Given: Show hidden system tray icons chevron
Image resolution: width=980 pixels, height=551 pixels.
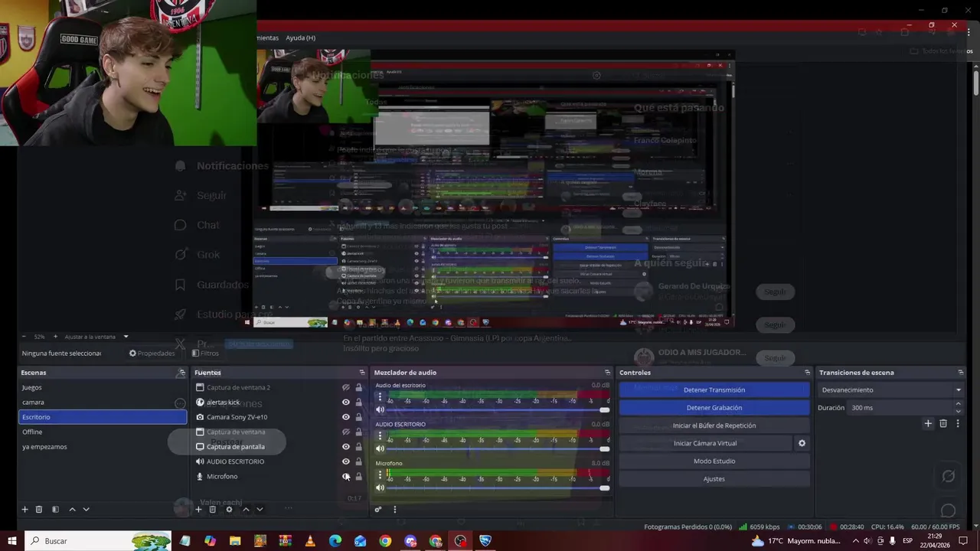Looking at the screenshot, I should (856, 541).
